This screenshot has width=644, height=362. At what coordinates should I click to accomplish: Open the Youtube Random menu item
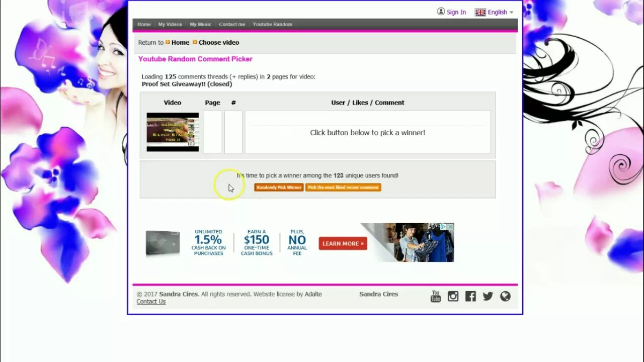coord(272,24)
